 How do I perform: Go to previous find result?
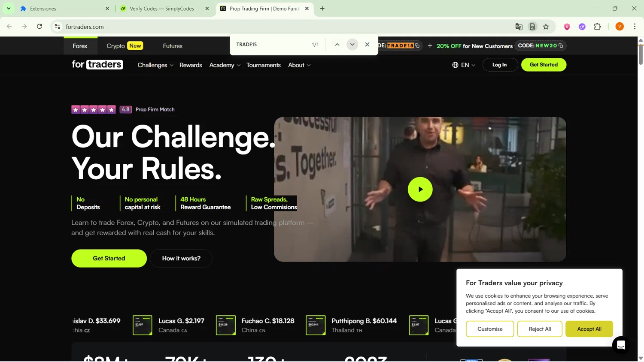[337, 45]
